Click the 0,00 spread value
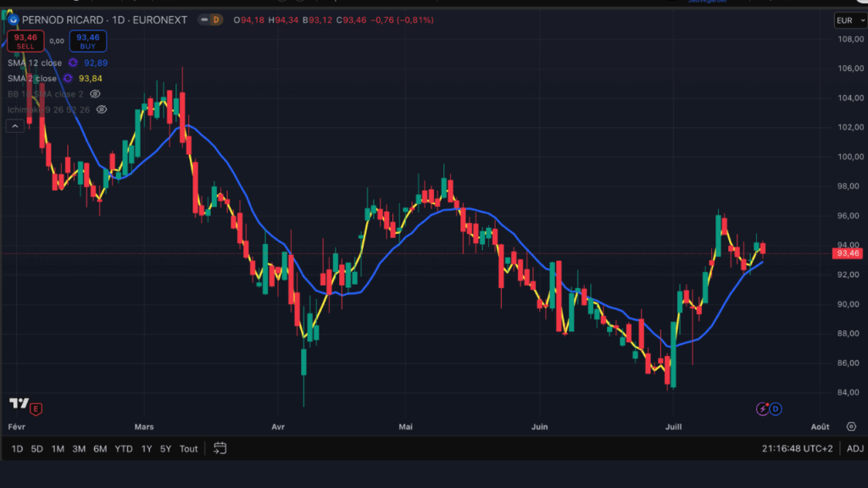This screenshot has width=868, height=488. coord(57,41)
